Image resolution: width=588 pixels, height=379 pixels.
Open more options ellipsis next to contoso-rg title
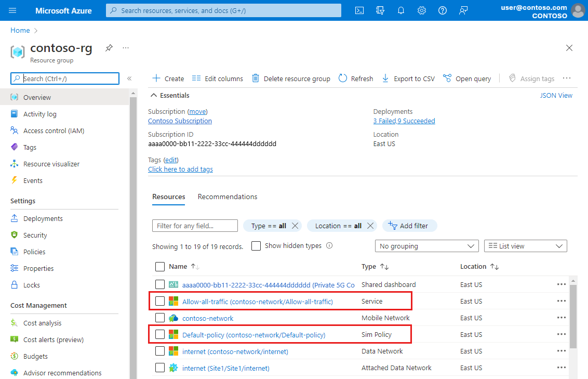tap(126, 48)
